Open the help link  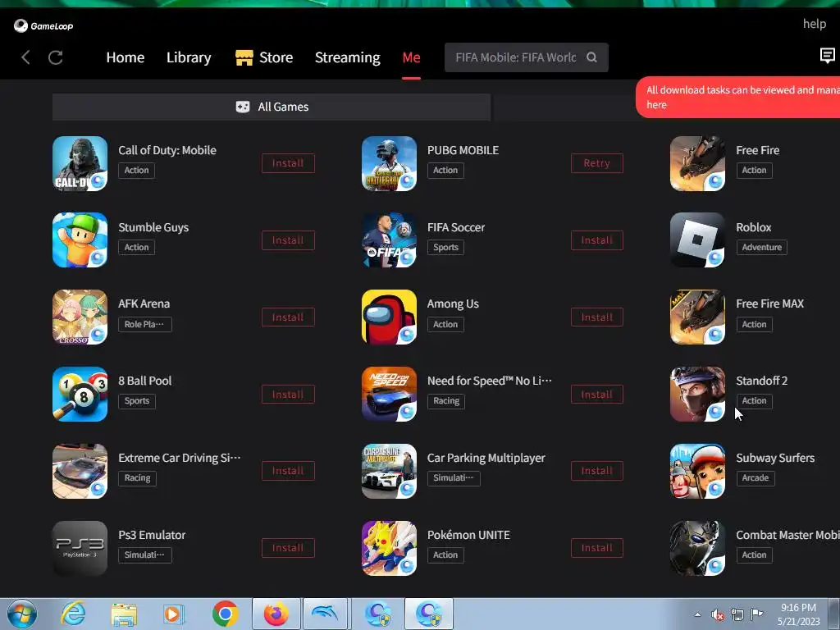coord(815,24)
